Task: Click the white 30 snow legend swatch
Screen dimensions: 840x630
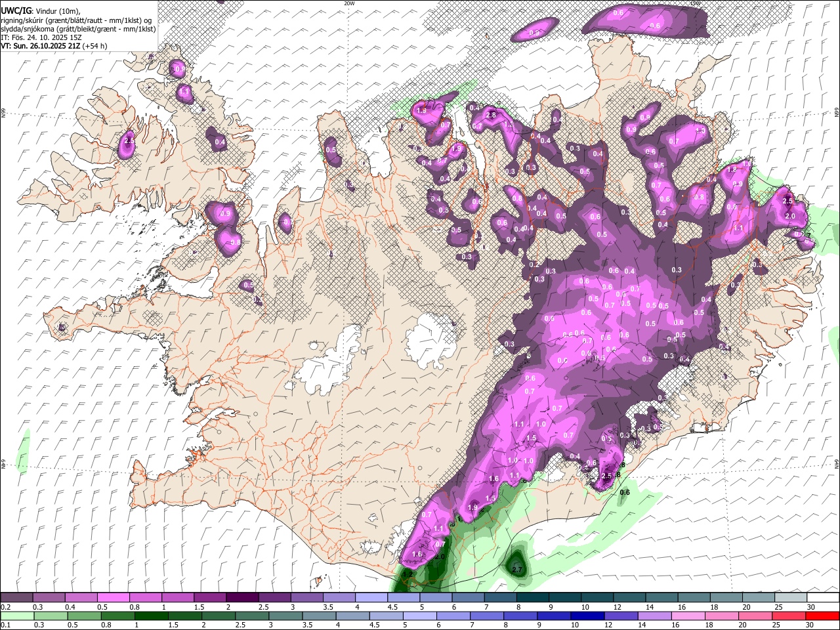Action: (x=823, y=598)
